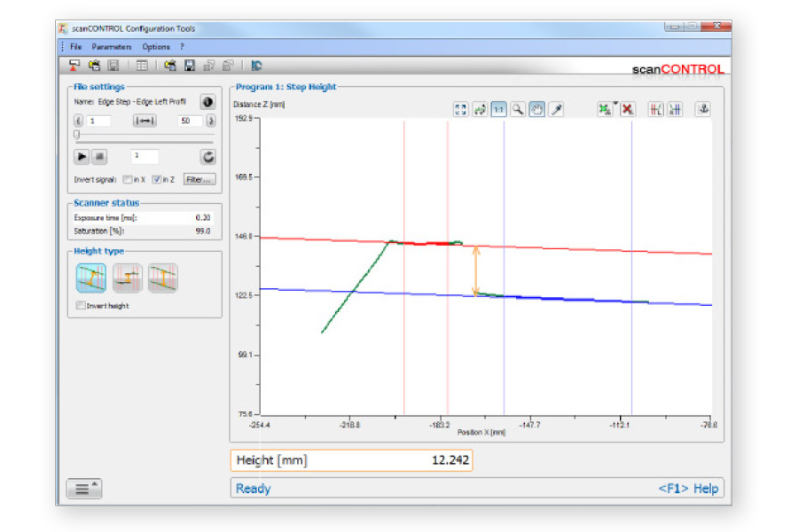Open the Options menu

156,46
